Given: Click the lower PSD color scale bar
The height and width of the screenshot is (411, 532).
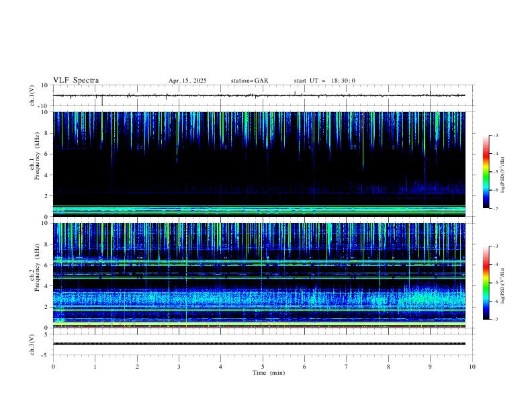Looking at the screenshot, I should click(486, 283).
